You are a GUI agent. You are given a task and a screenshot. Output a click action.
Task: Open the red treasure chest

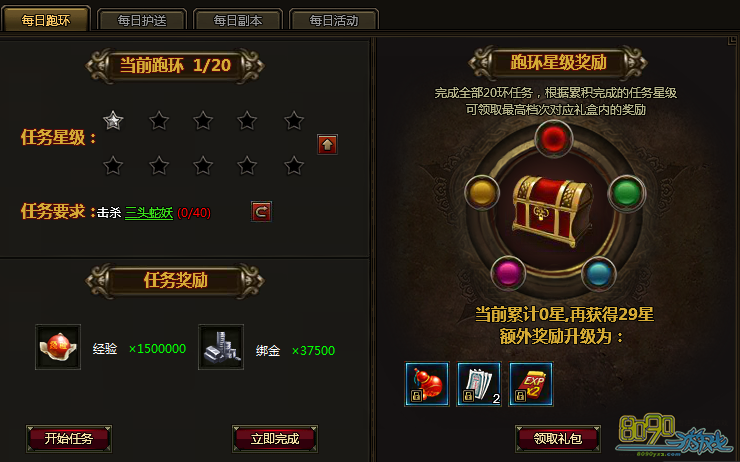tap(553, 210)
